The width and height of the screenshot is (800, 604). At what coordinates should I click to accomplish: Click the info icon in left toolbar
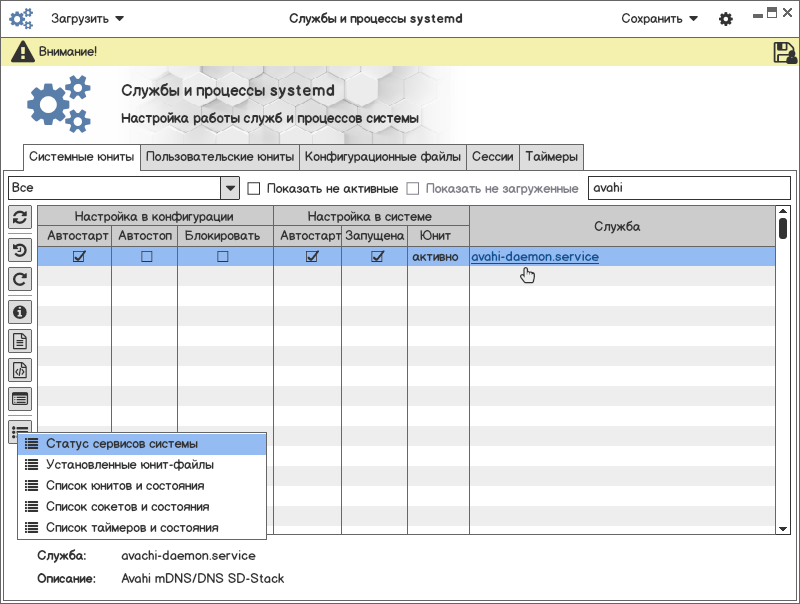click(20, 312)
